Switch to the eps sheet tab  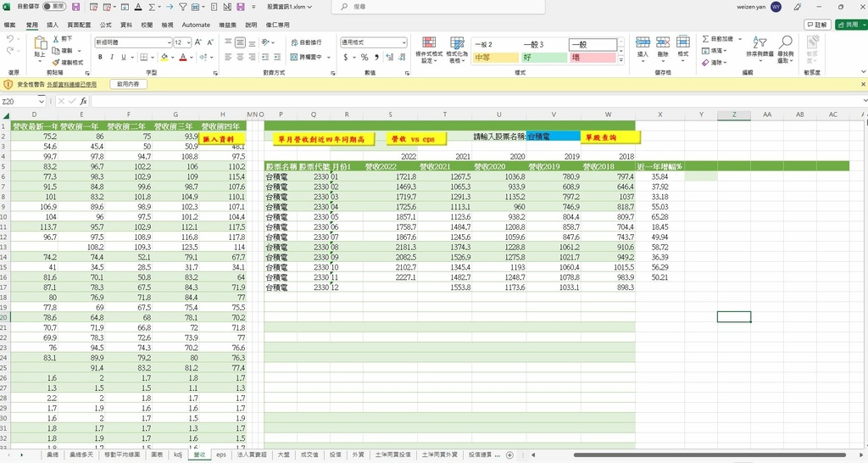tap(221, 455)
